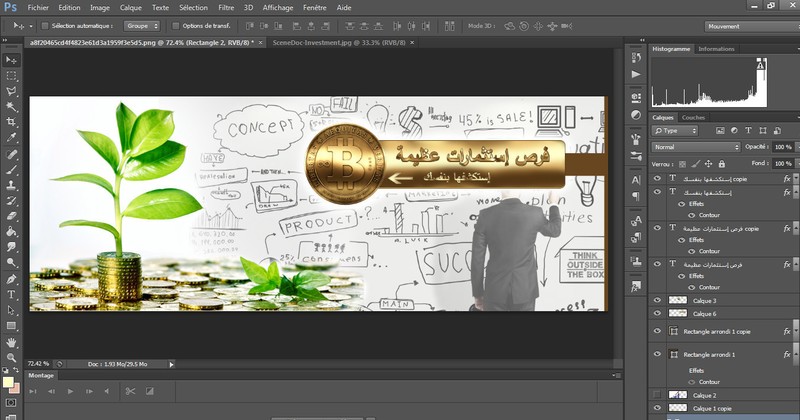Click the foreground color swatch

pos(8,380)
